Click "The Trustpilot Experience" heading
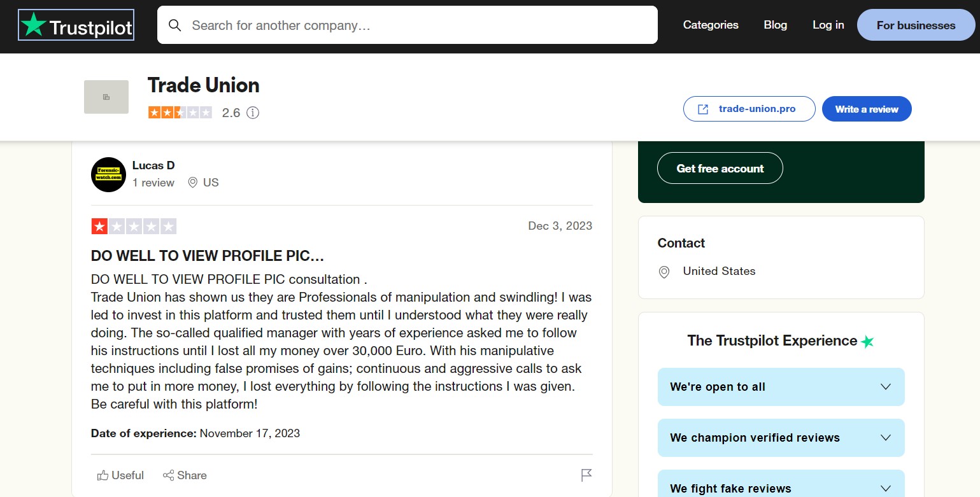 pos(772,340)
